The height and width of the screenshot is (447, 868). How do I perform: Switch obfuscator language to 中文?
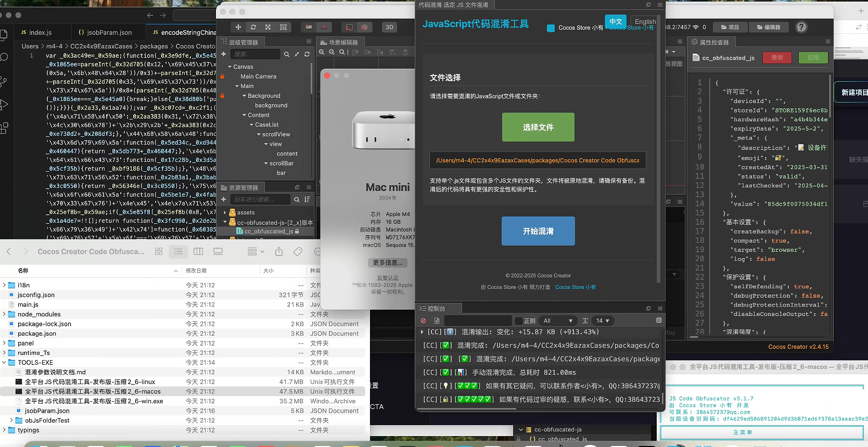coord(616,22)
